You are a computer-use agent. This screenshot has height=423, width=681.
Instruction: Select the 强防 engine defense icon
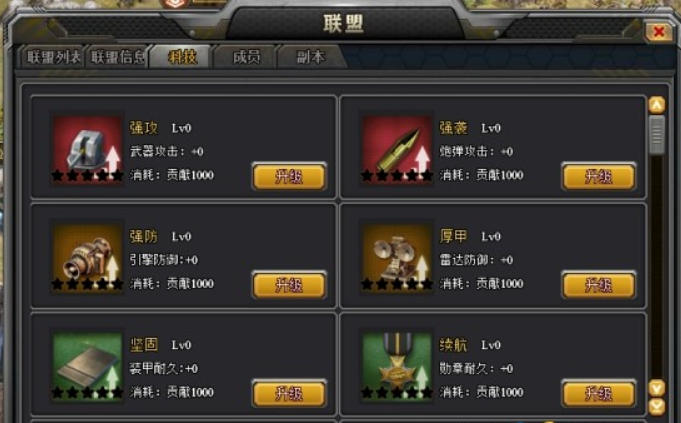tap(87, 257)
